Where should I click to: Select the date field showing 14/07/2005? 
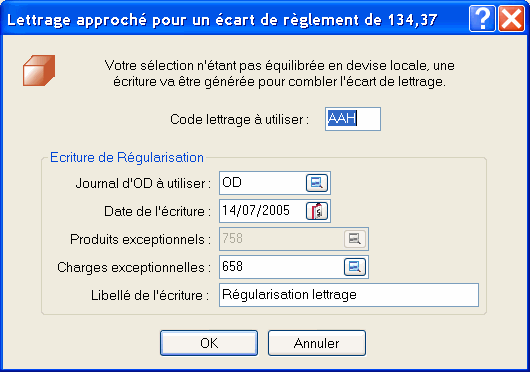click(x=262, y=211)
